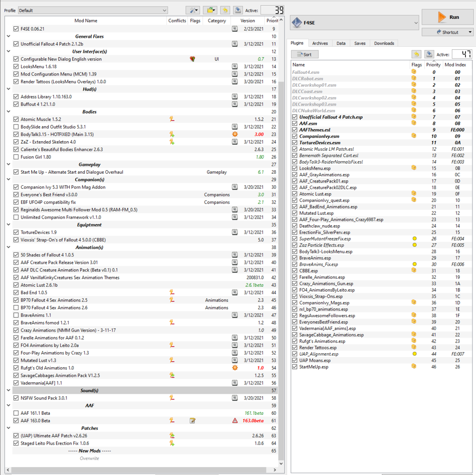Screen dimensions: 476x475
Task: Click the F4SE executable icon
Action: 297,23
